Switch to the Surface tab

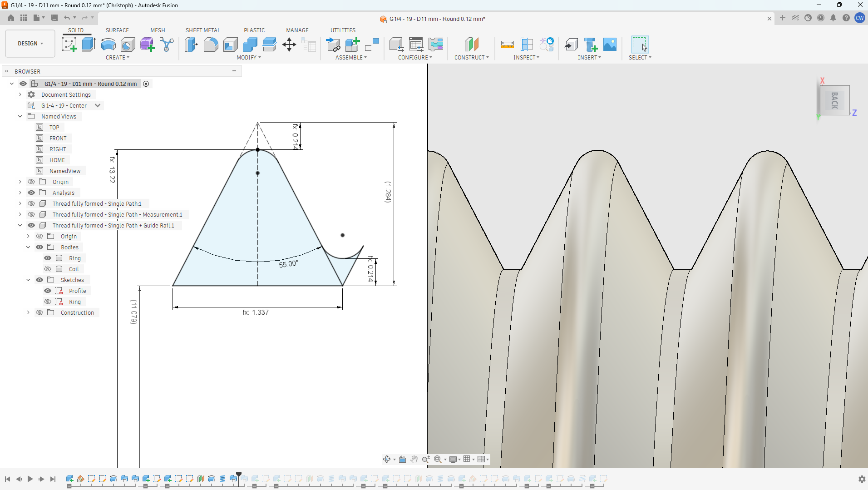pos(117,30)
